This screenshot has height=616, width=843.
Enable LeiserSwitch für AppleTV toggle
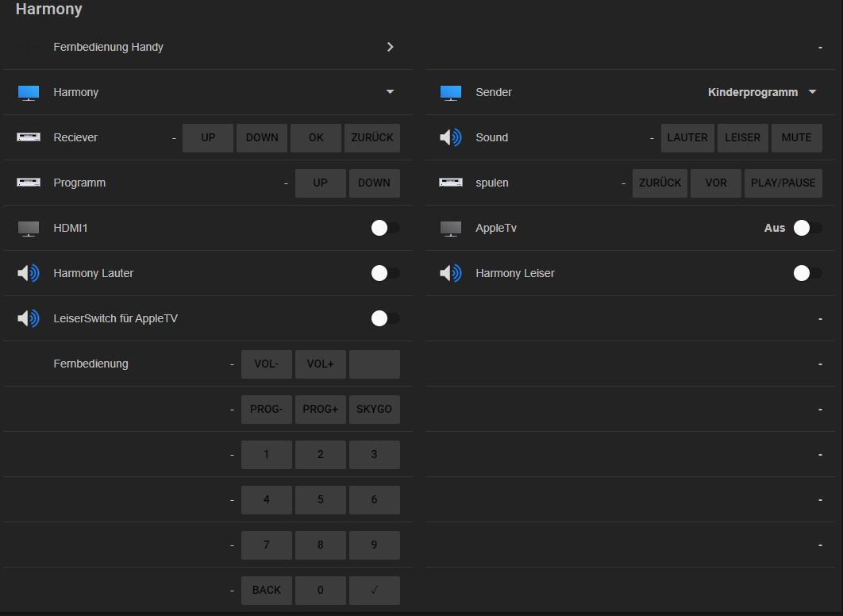pos(385,318)
